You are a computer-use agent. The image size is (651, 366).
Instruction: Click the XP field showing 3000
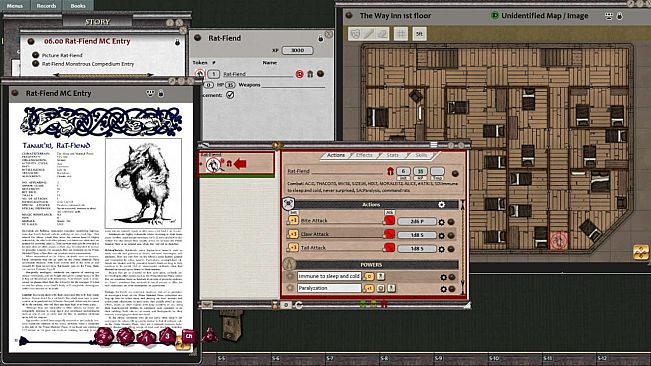pyautogui.click(x=297, y=50)
